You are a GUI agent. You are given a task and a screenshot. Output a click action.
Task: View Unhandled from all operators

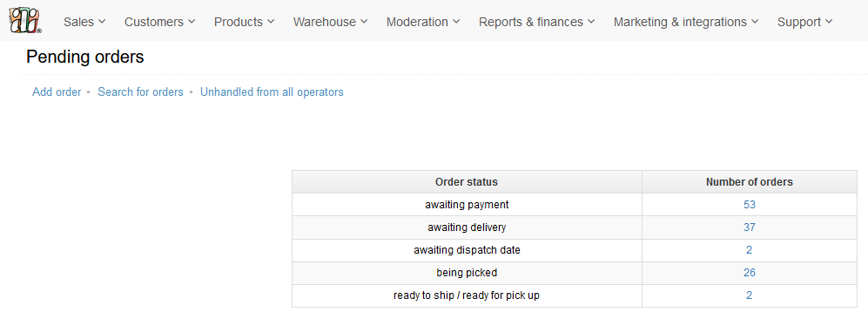tap(272, 92)
